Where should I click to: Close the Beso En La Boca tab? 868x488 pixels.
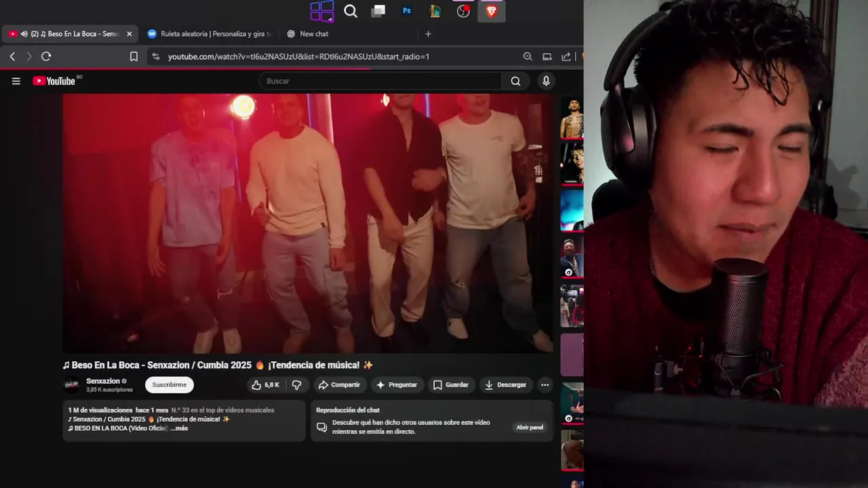[x=130, y=34]
